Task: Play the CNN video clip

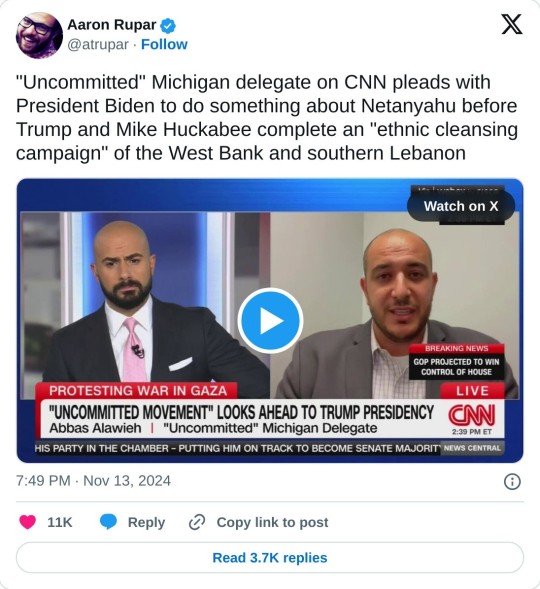Action: [270, 320]
